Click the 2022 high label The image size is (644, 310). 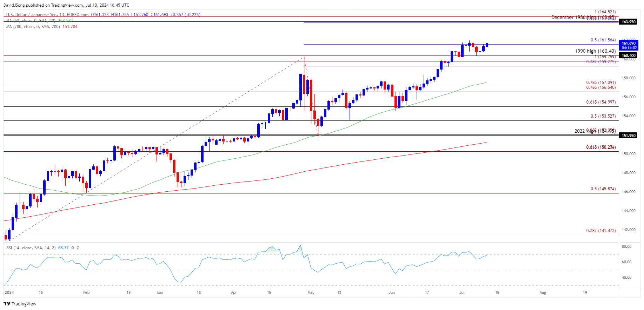pyautogui.click(x=595, y=131)
